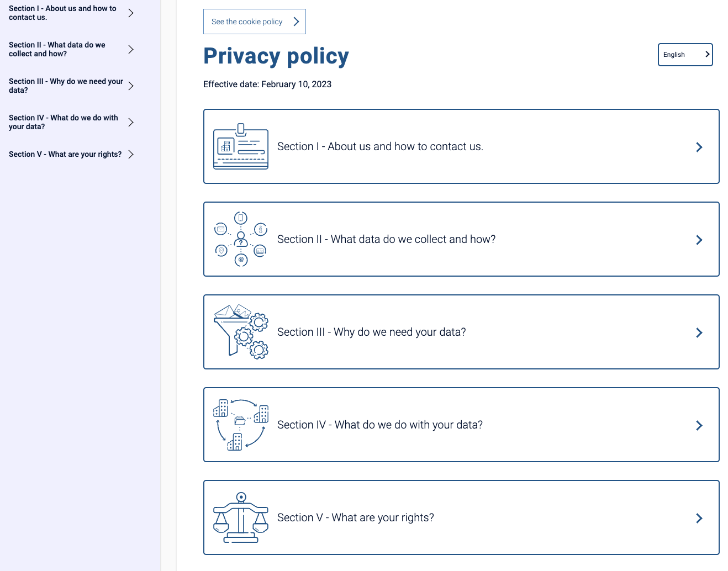Click the ID badge icon for Section I

tap(240, 146)
